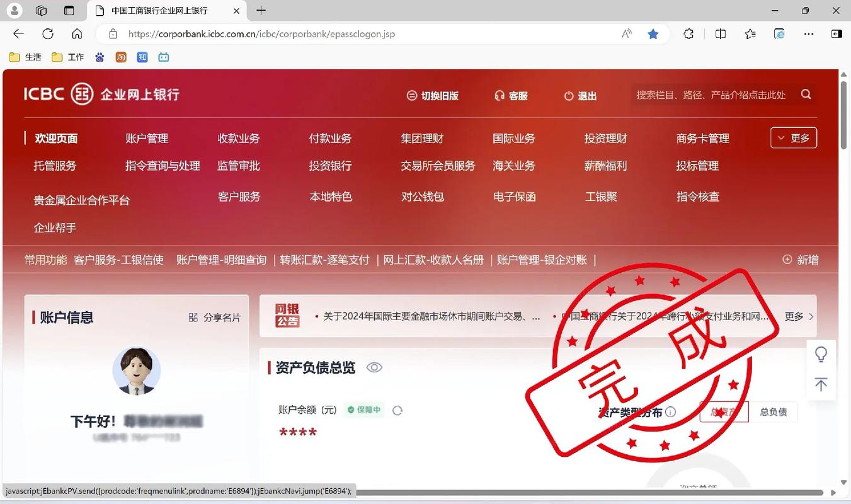Expand the 更多 menu dropdown
The width and height of the screenshot is (851, 504).
(794, 138)
